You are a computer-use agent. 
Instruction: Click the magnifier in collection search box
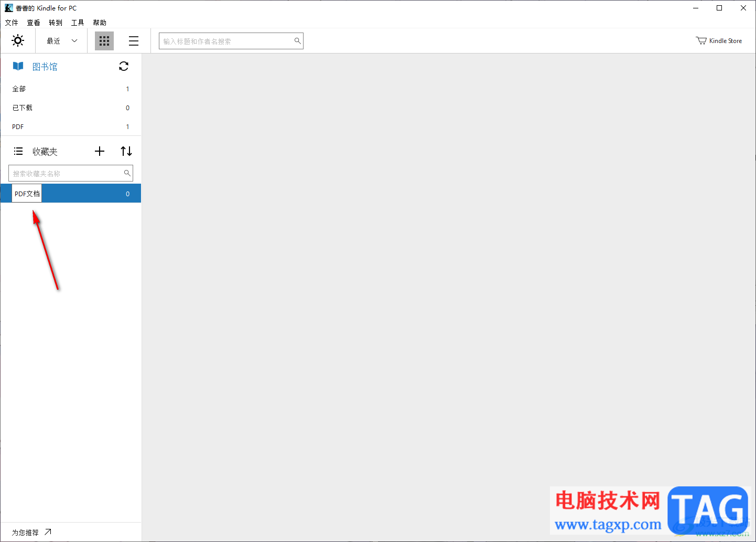click(x=127, y=173)
